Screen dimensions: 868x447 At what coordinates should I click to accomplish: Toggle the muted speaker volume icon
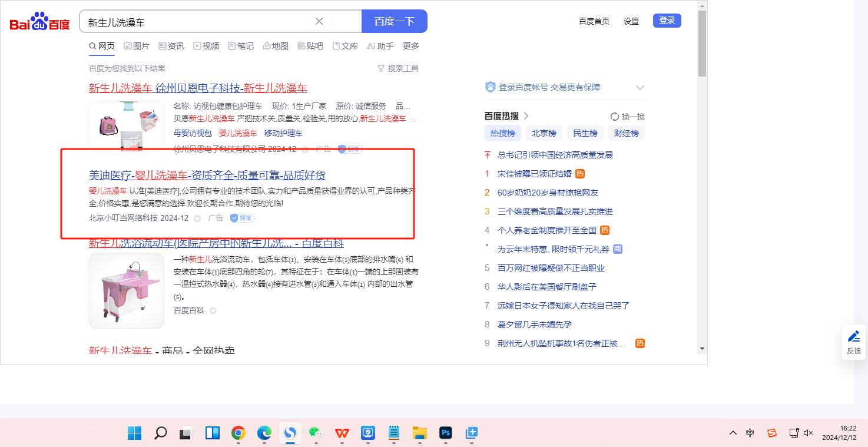coord(809,433)
